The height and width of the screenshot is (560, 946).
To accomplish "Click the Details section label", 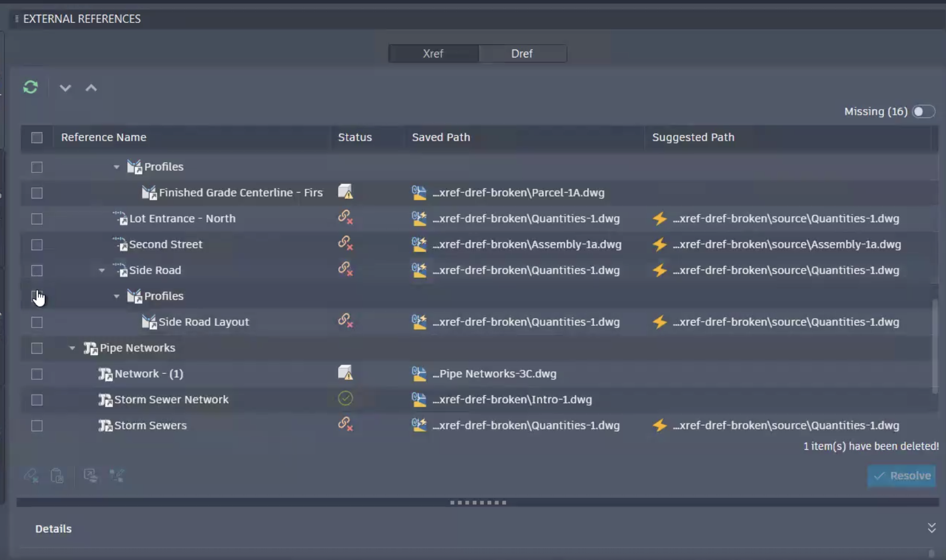I will pyautogui.click(x=54, y=529).
